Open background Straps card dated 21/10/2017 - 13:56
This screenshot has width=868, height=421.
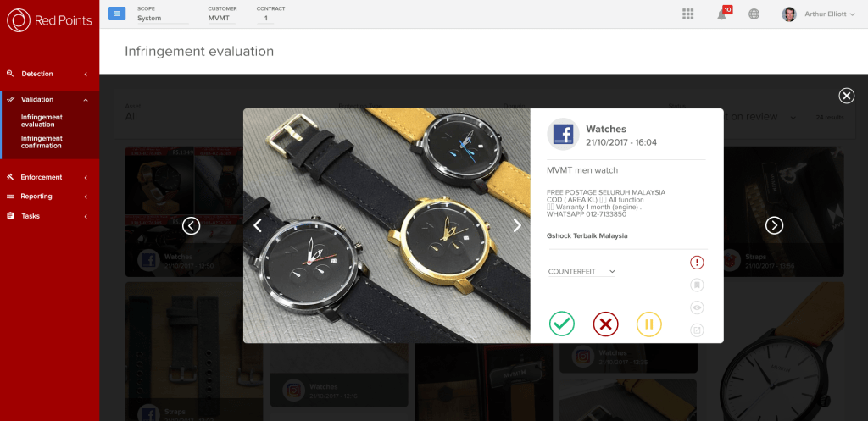pyautogui.click(x=784, y=212)
